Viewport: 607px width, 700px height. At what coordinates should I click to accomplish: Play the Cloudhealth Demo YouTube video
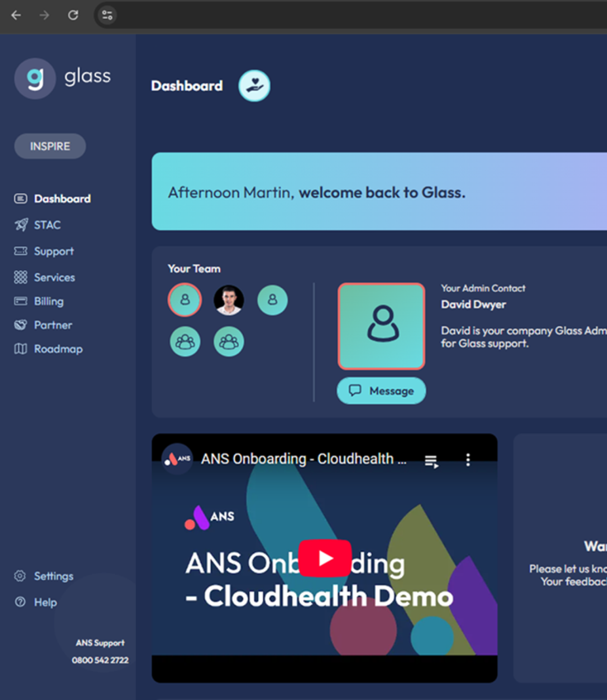[x=325, y=558]
